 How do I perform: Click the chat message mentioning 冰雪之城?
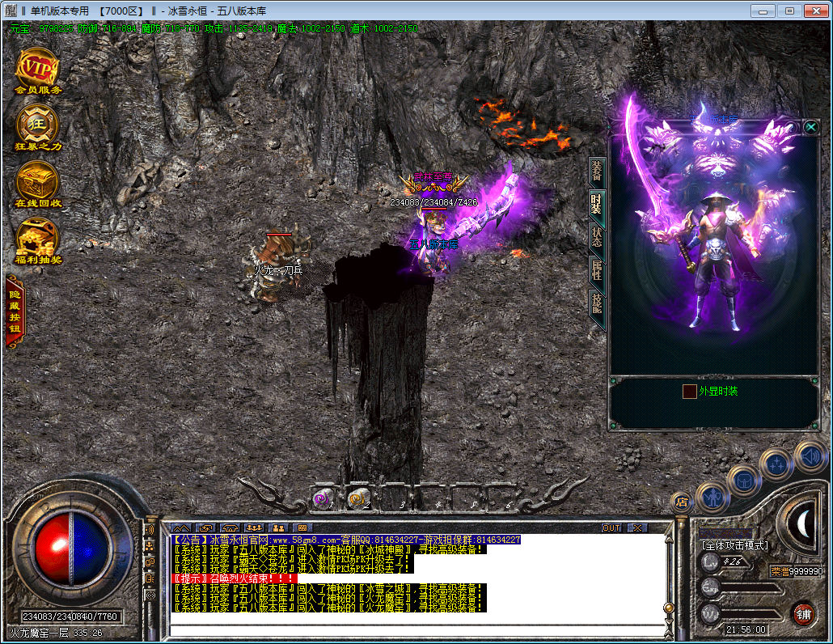329,588
